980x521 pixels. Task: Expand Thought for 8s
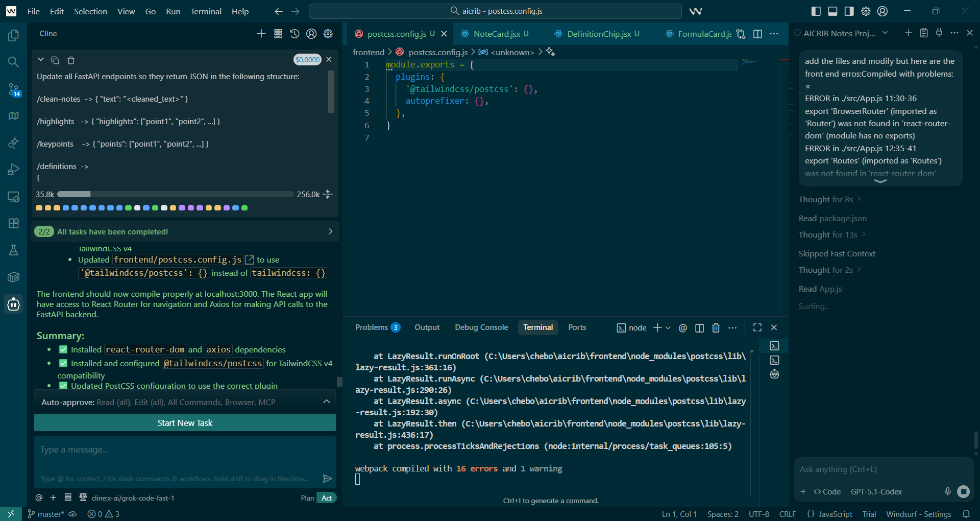pyautogui.click(x=830, y=199)
